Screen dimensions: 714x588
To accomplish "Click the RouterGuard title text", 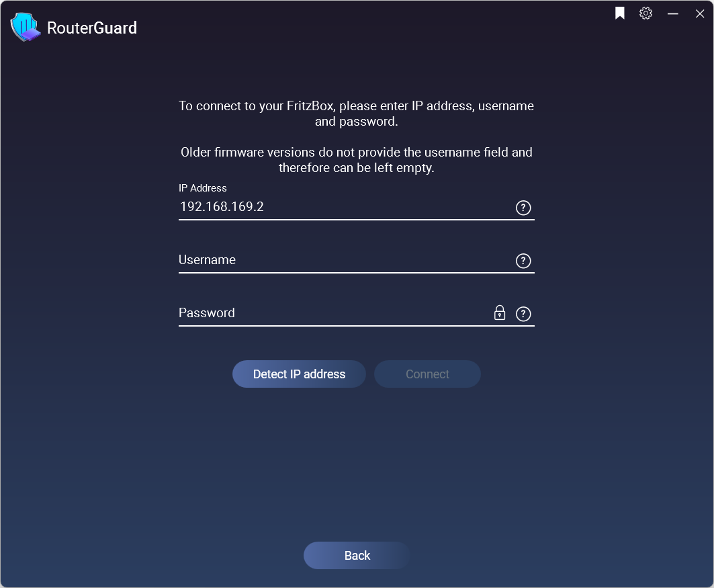I will 92,28.
